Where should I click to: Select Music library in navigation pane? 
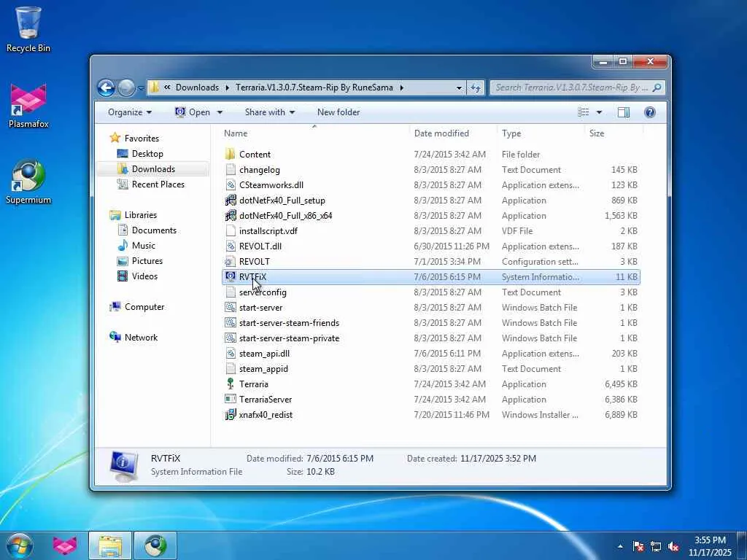144,245
